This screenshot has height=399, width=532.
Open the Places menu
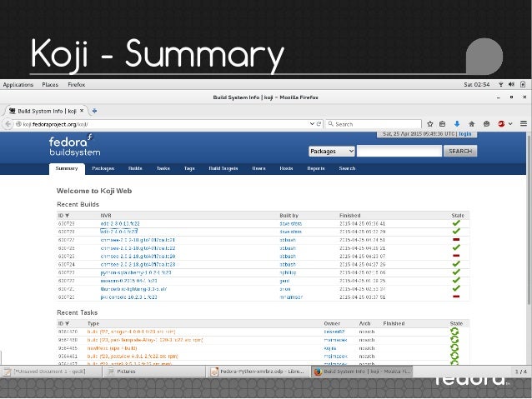[x=50, y=84]
